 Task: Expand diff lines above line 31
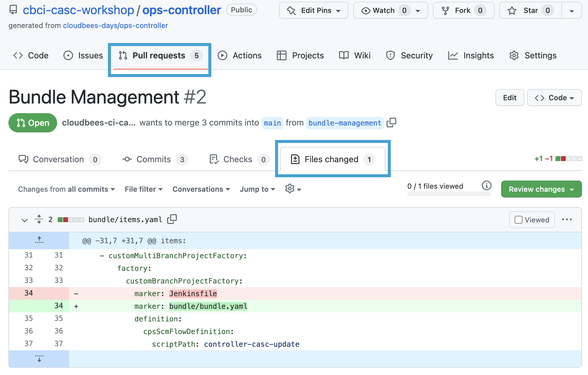click(39, 240)
